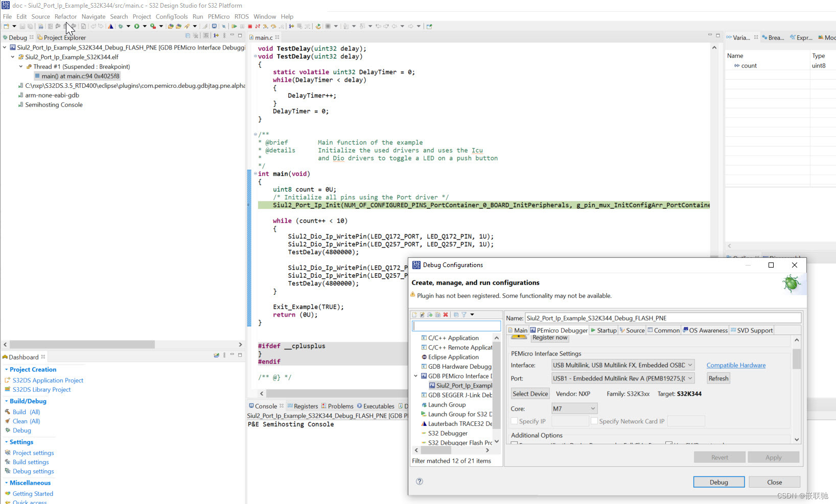Click Open Perspective icon at toolbar end
Viewport: 836px width, 504px height.
(429, 26)
